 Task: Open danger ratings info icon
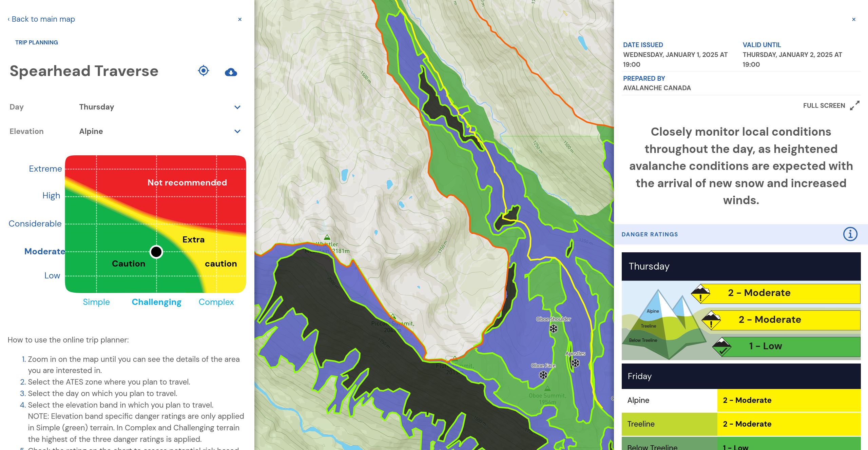click(x=850, y=234)
